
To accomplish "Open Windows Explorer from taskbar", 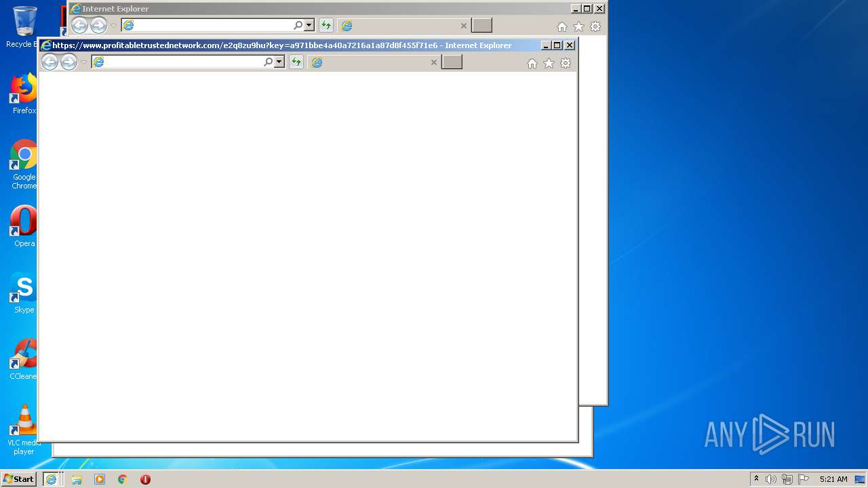I will [x=77, y=479].
